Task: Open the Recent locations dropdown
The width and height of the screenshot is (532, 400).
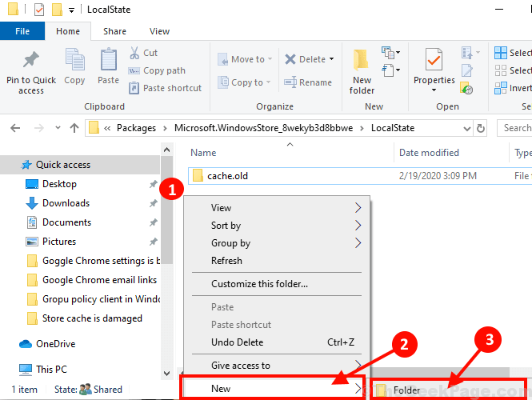Action: click(58, 128)
